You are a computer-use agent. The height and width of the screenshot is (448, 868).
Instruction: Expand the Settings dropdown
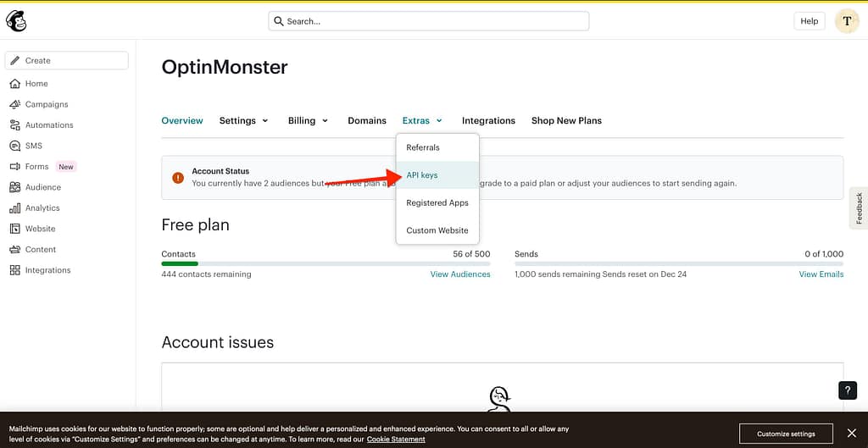pyautogui.click(x=243, y=120)
